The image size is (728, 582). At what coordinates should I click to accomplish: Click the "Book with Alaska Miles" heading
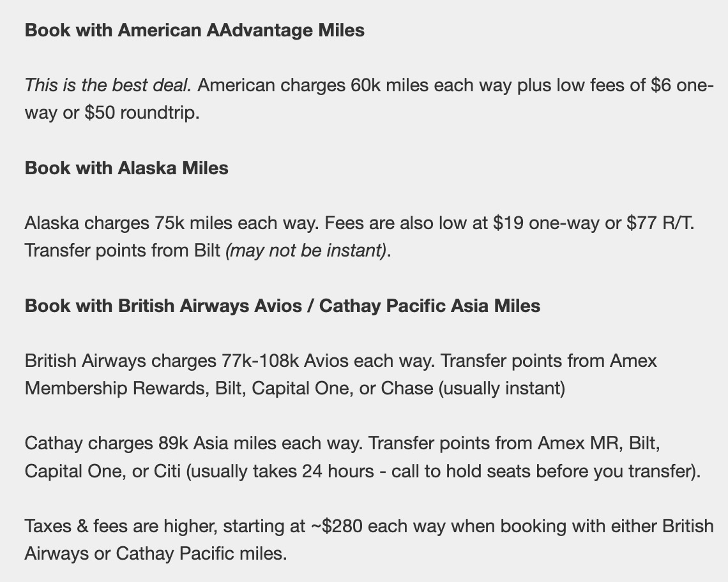(x=126, y=168)
